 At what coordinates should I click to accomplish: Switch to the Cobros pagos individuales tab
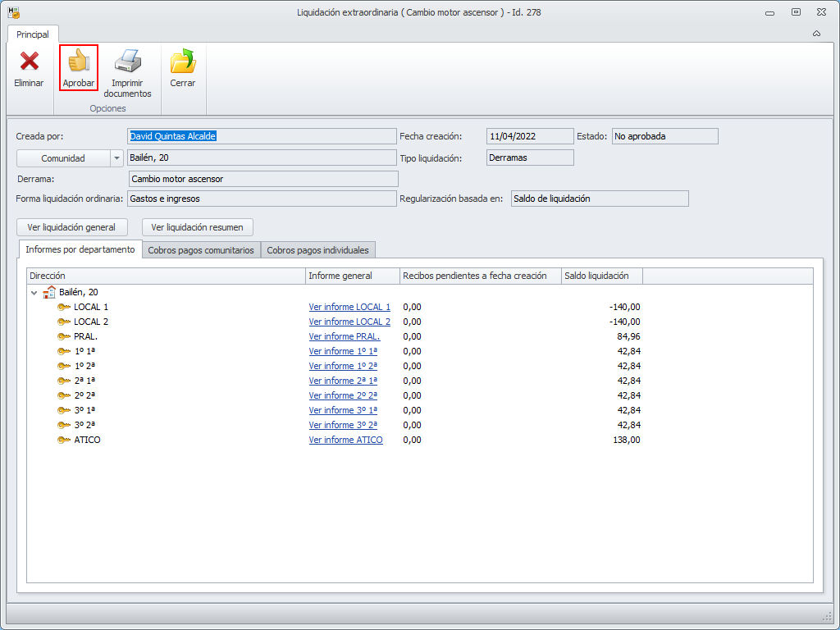[317, 250]
